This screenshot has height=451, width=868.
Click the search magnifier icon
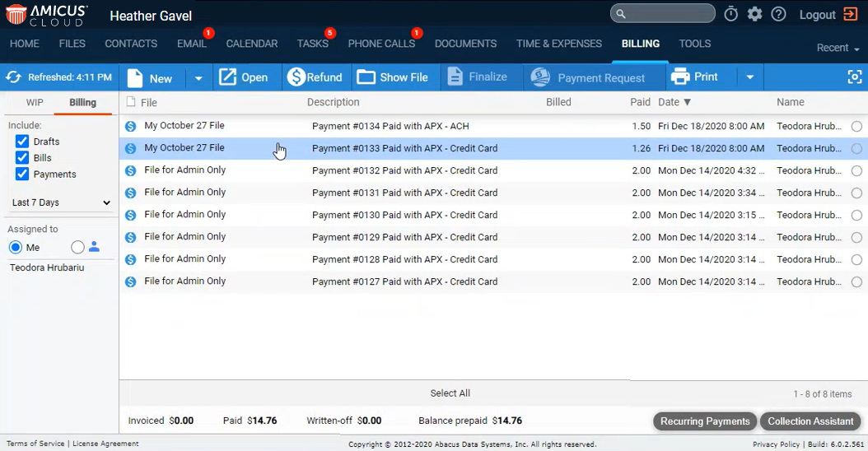621,14
